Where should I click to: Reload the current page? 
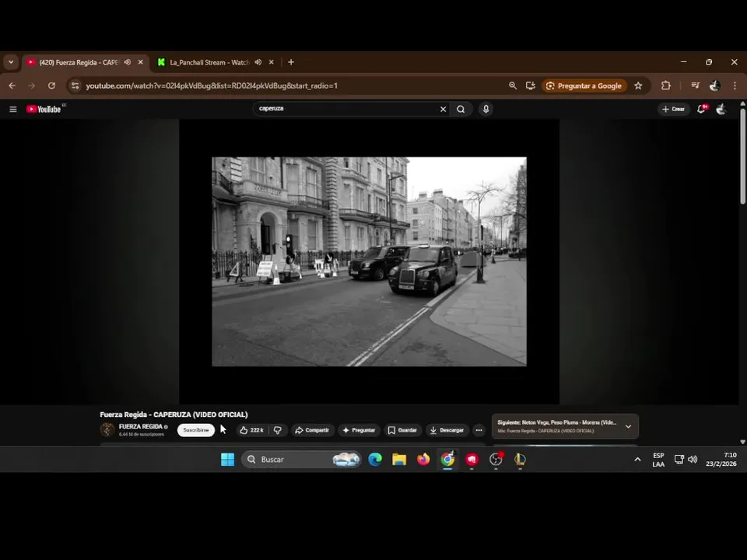point(51,86)
